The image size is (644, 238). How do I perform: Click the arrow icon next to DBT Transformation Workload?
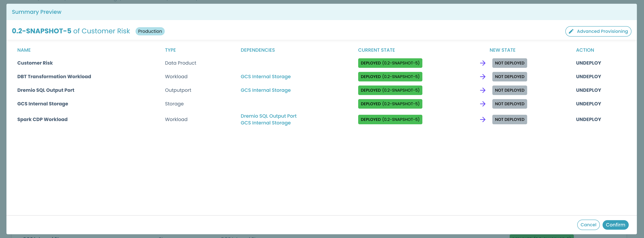[x=483, y=76]
